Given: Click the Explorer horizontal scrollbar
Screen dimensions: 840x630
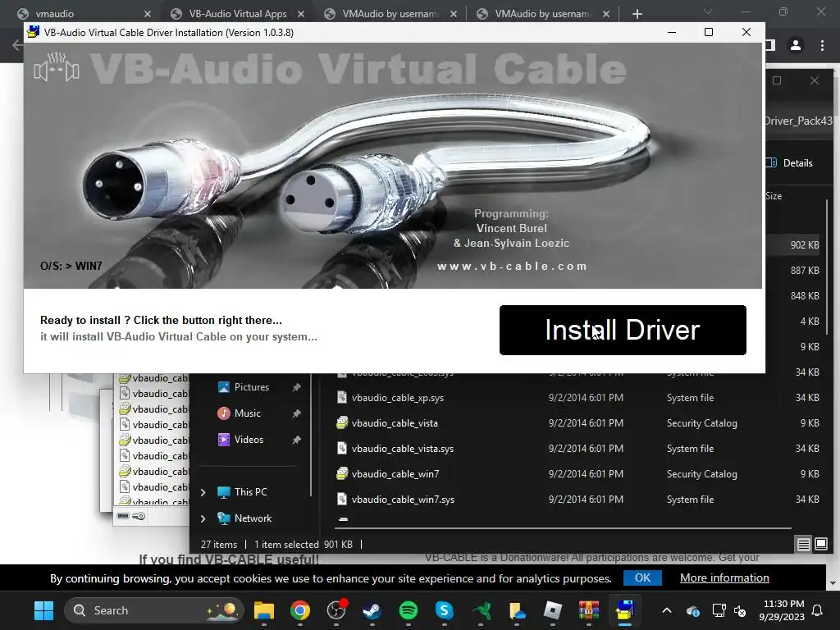Looking at the screenshot, I should [563, 528].
